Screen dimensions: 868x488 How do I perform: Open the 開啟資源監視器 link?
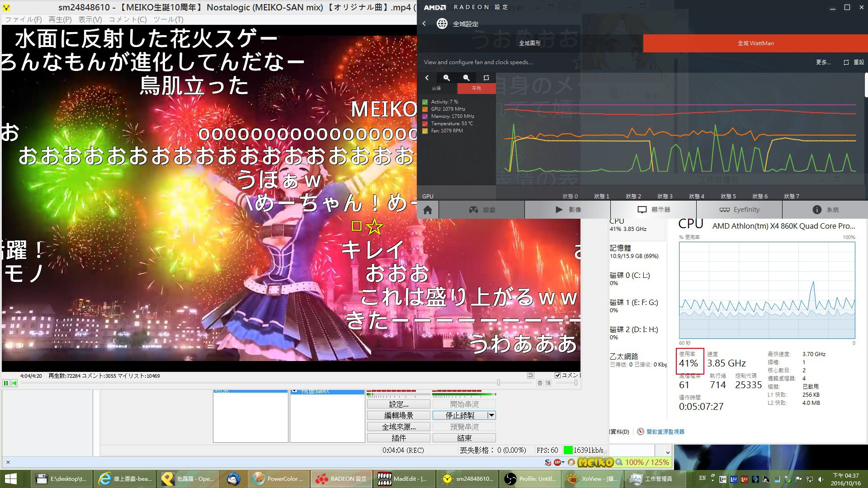coord(665,432)
